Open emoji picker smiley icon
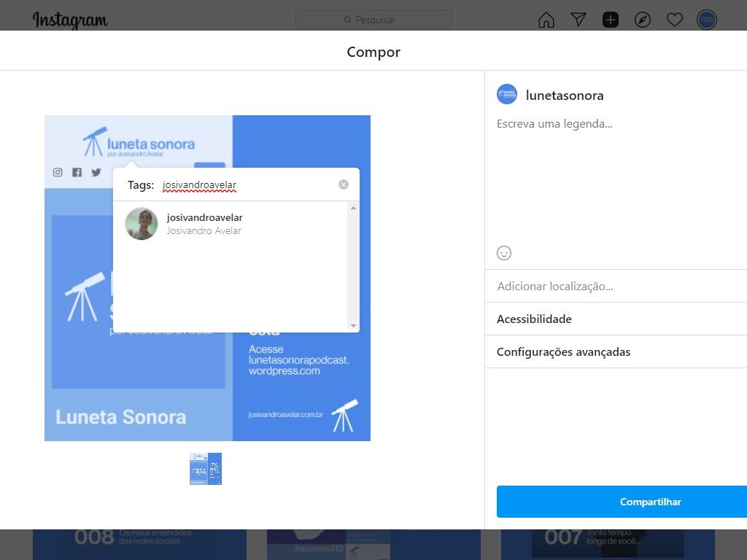 [504, 253]
